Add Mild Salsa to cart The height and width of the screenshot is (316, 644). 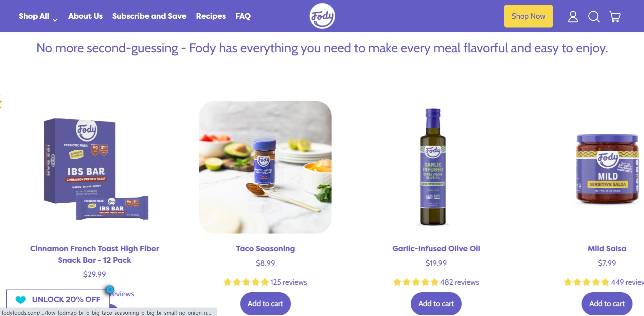point(607,304)
